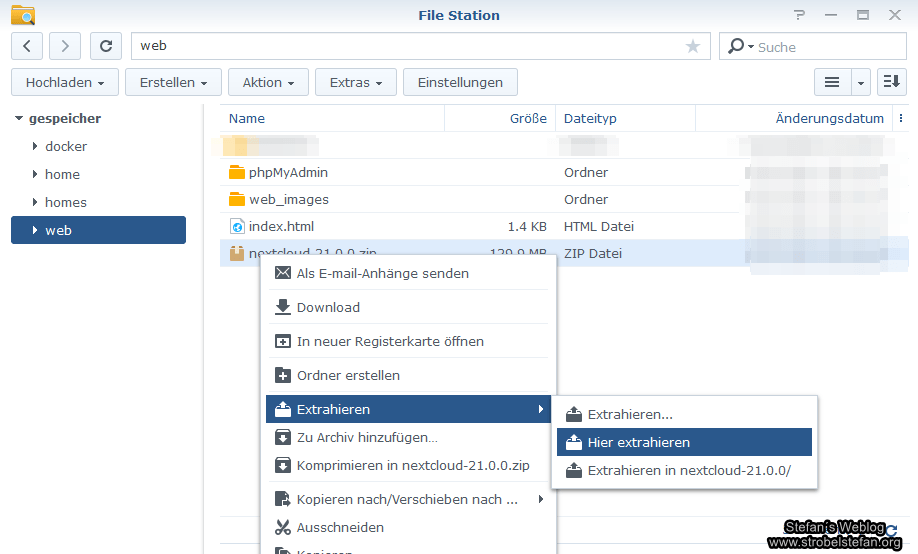The width and height of the screenshot is (918, 554).
Task: Select Extrahieren in nextcloud-21.0.0/ entry
Action: click(684, 470)
